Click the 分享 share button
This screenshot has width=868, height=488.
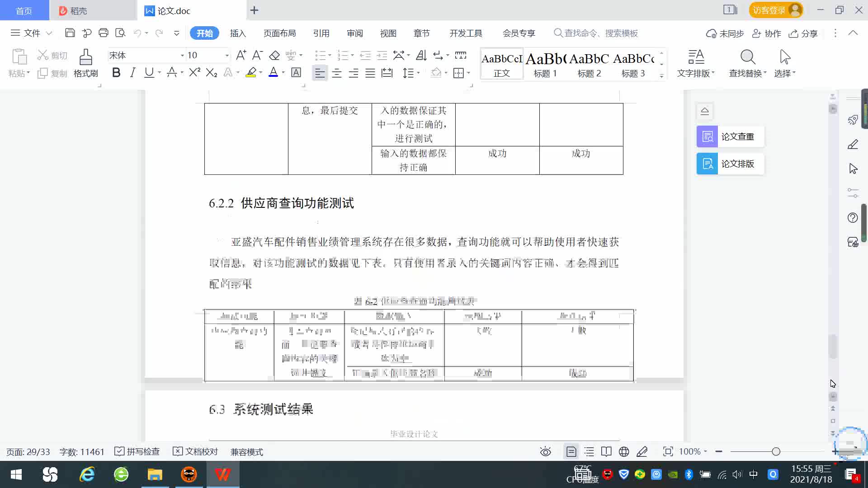point(803,33)
